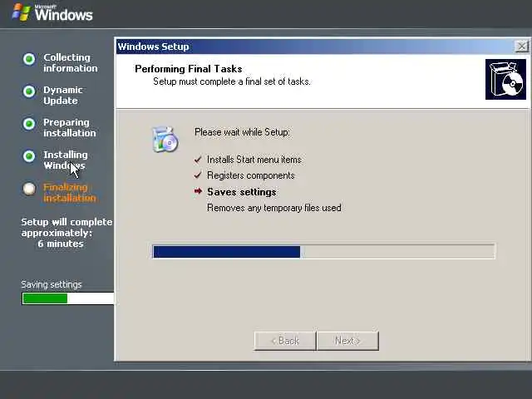The height and width of the screenshot is (399, 532).
Task: Click the Windows Setup title bar text
Action: point(153,47)
